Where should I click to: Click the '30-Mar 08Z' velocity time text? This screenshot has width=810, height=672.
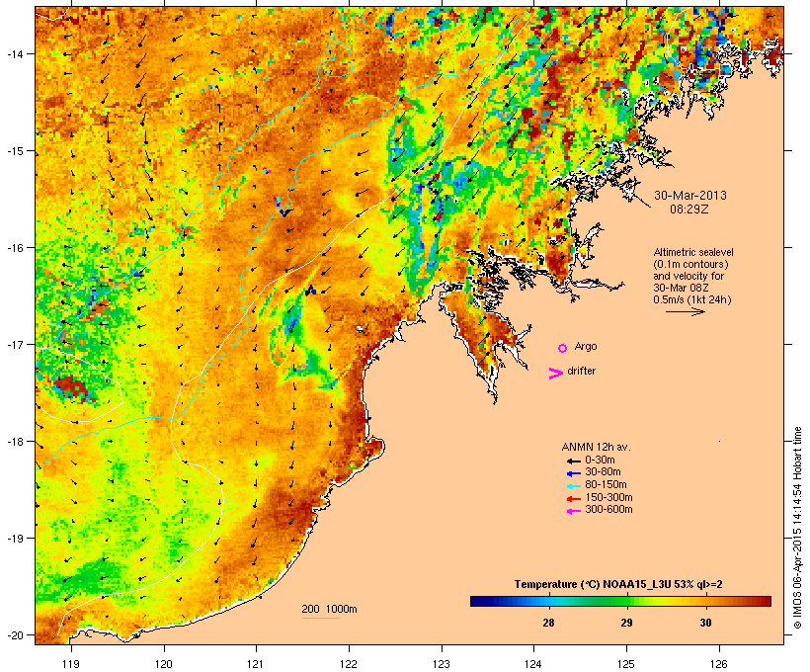pyautogui.click(x=681, y=288)
